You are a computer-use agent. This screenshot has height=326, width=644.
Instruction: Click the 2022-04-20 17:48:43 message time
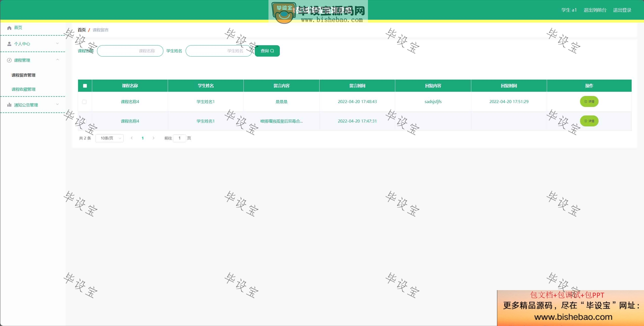tap(357, 102)
